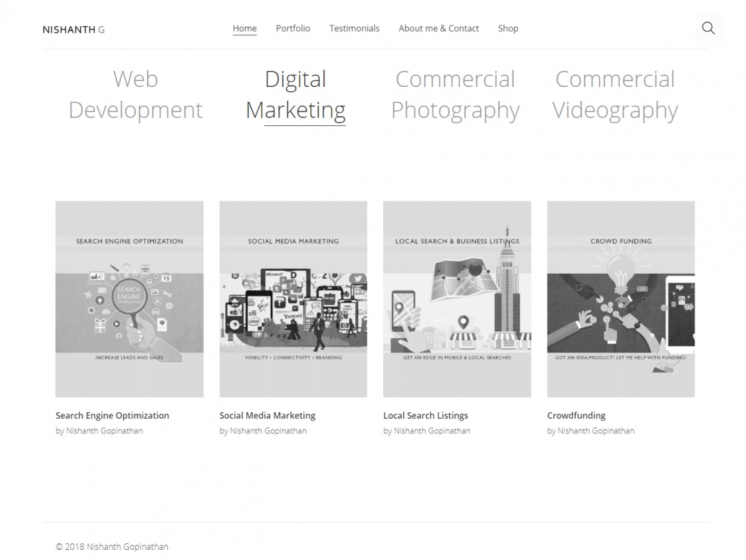Navigate to About me & Contact

point(438,28)
